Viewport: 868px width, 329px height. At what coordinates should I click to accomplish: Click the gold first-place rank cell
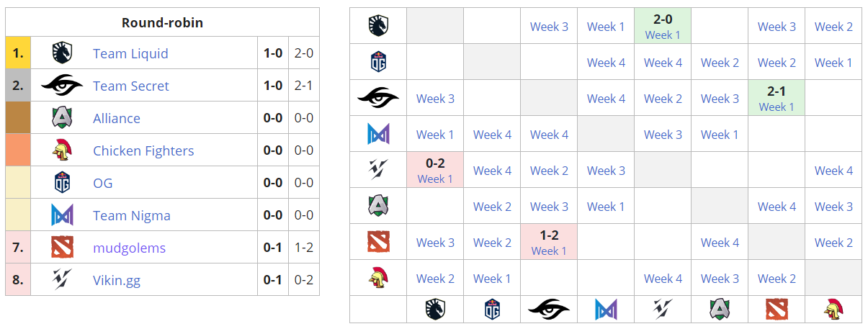click(x=18, y=53)
